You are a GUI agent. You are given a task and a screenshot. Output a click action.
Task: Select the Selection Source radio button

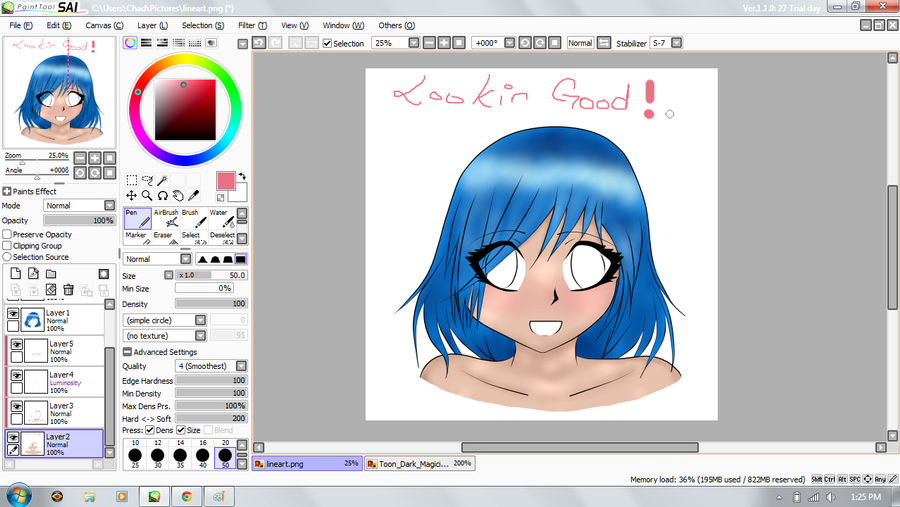7,257
